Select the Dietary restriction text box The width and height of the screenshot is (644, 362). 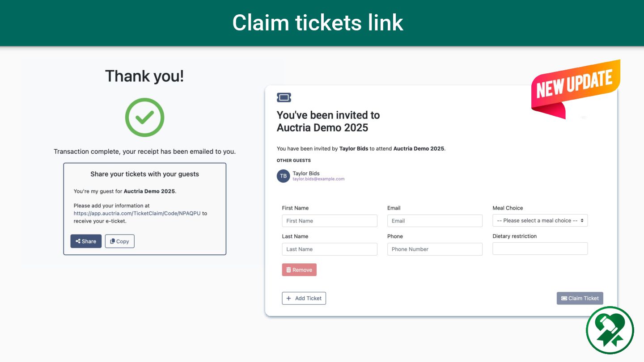[x=540, y=248]
